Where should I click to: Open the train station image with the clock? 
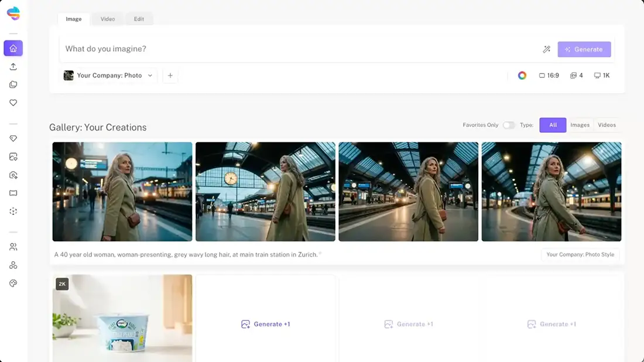265,192
